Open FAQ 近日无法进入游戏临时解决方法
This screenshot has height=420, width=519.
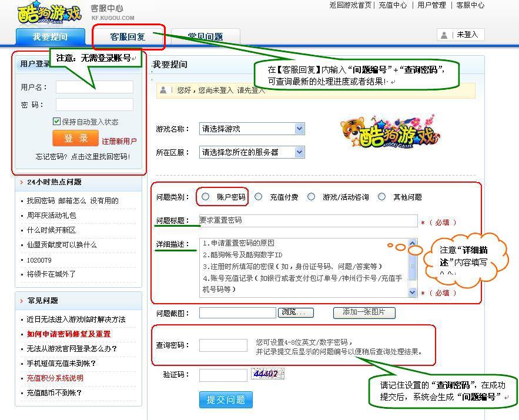pyautogui.click(x=76, y=320)
